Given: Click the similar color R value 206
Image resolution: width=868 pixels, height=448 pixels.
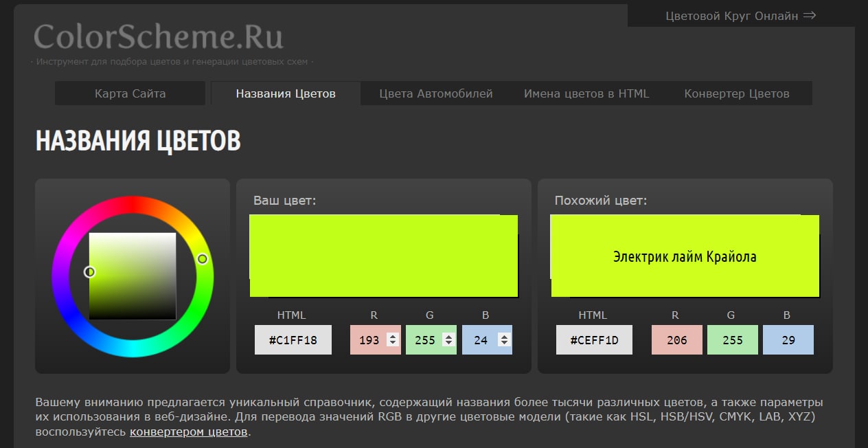Looking at the screenshot, I should 676,340.
